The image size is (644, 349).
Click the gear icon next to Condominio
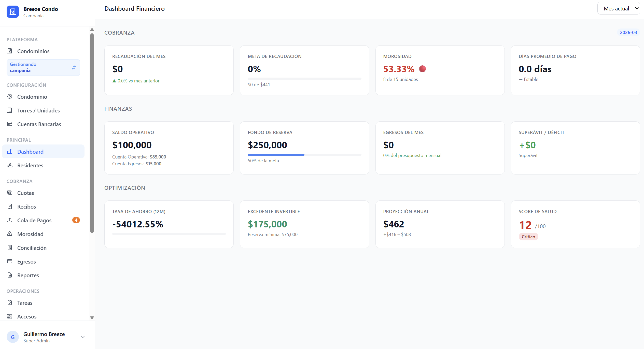10,96
